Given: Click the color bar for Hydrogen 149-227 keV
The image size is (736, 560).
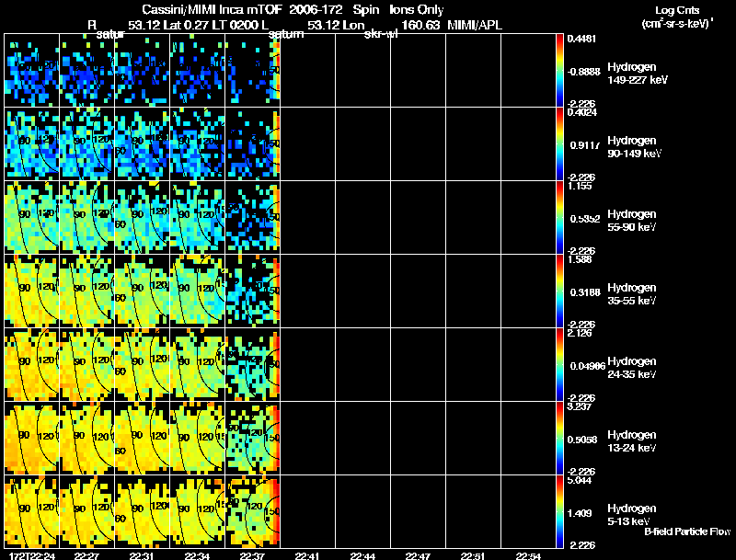Looking at the screenshot, I should 560,70.
